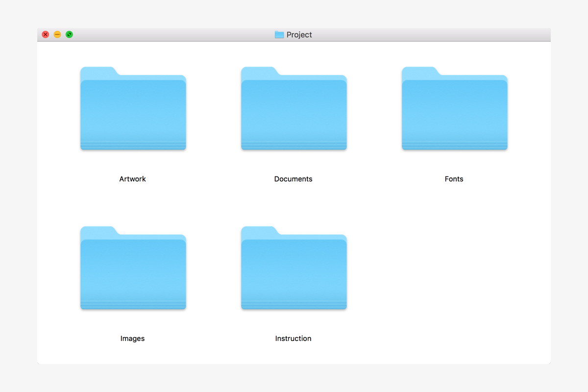Click the Project window title
The width and height of the screenshot is (588, 392).
pyautogui.click(x=299, y=34)
